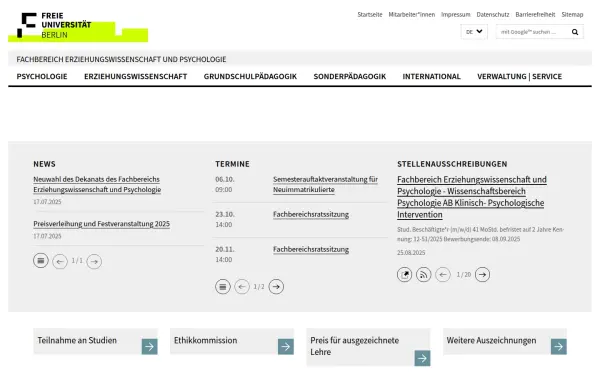Viewport: 600px width, 375px height.
Task: Open the Verwaltung | Service menu
Action: 520,77
